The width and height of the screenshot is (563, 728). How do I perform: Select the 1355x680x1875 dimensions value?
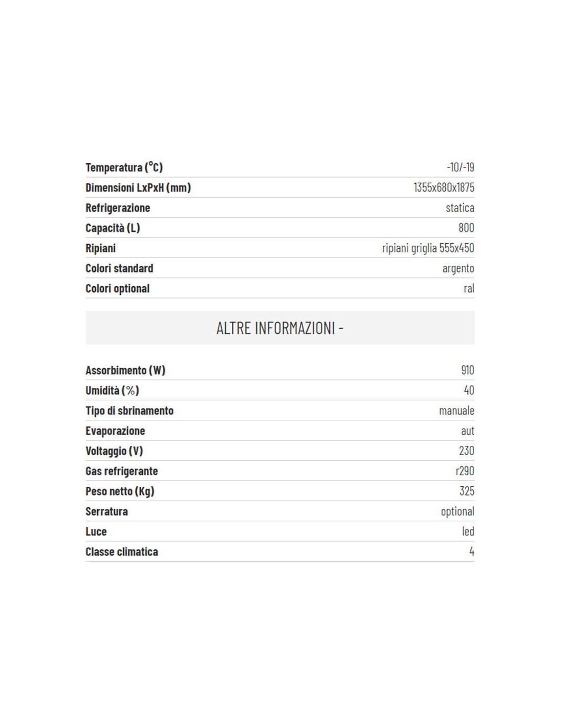pyautogui.click(x=444, y=187)
